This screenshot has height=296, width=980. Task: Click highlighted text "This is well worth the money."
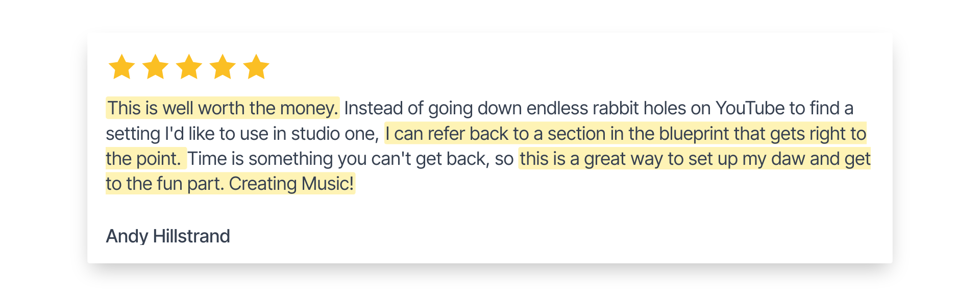point(223,108)
